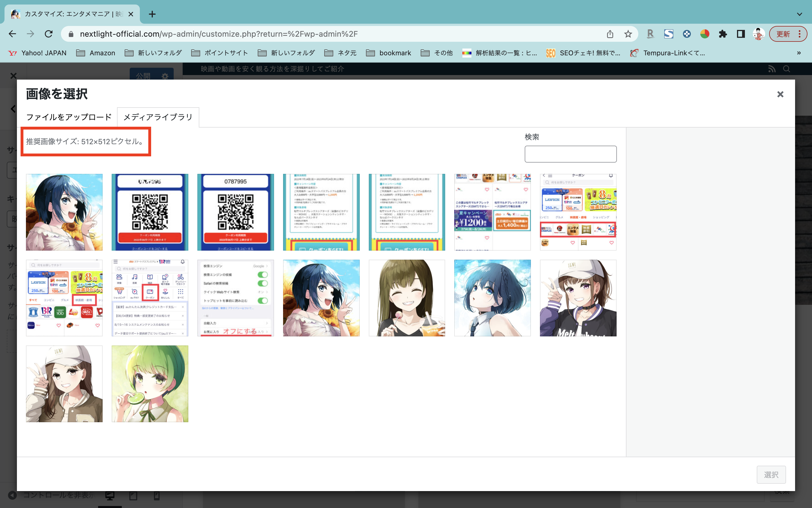Open the bookmark folder named bookmark
This screenshot has height=508, width=812.
pos(389,53)
